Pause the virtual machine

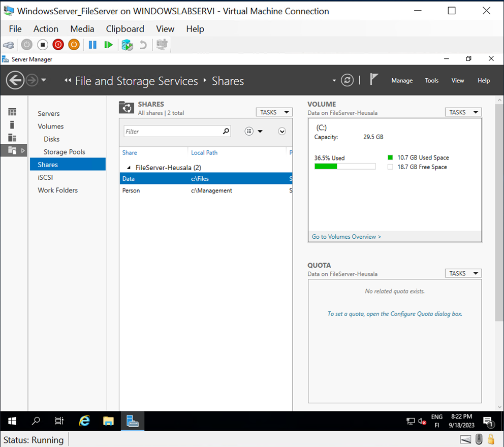coord(92,45)
